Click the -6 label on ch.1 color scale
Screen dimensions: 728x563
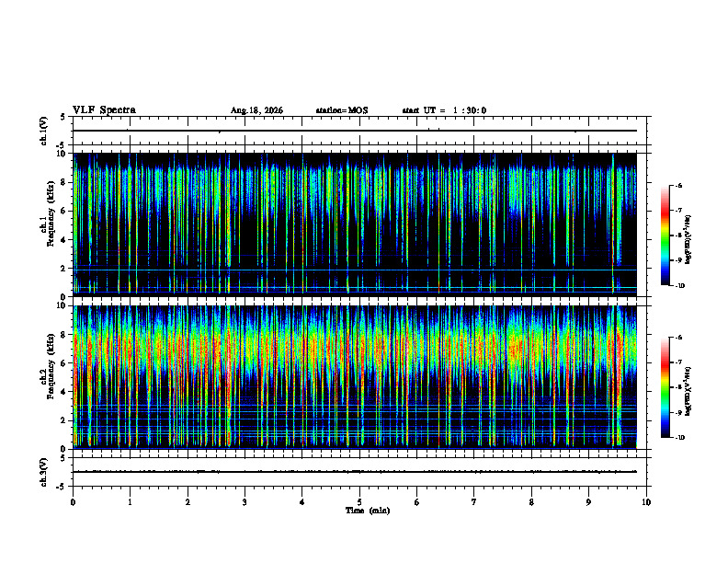point(678,185)
